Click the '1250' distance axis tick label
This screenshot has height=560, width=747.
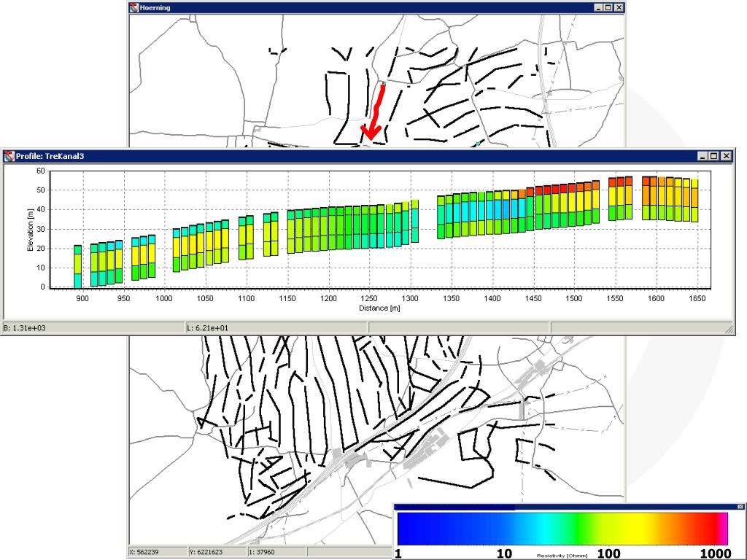[369, 298]
